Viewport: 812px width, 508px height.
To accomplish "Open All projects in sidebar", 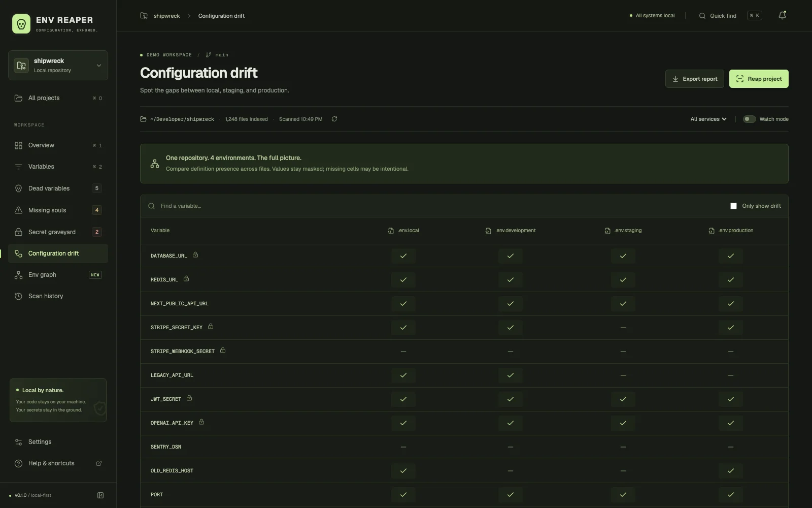I will (x=58, y=98).
